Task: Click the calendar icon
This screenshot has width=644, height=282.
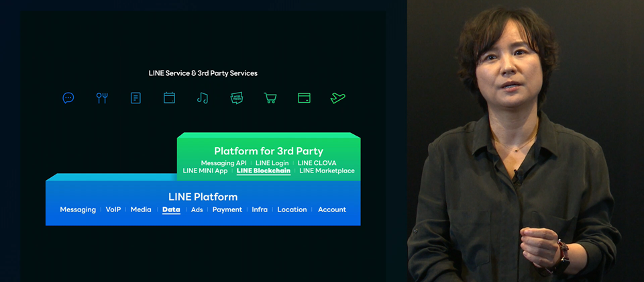Action: point(169,98)
